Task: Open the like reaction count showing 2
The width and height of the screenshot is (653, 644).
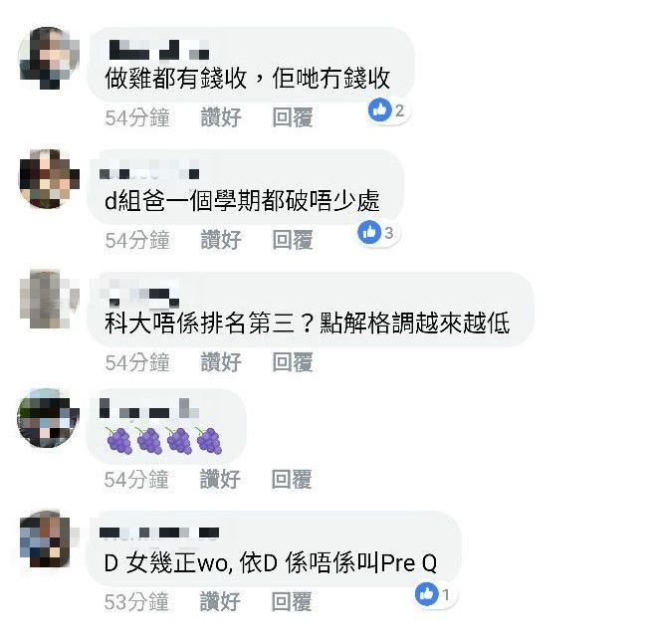Action: click(389, 110)
